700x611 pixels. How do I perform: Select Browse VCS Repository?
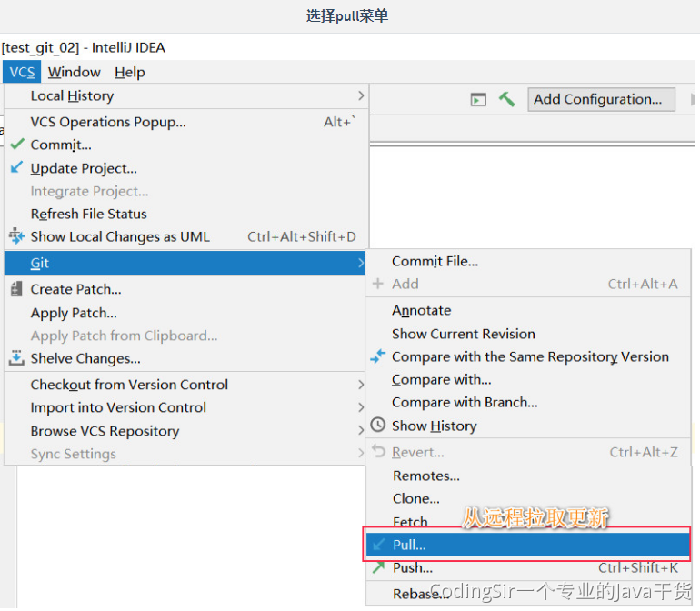[x=185, y=431]
